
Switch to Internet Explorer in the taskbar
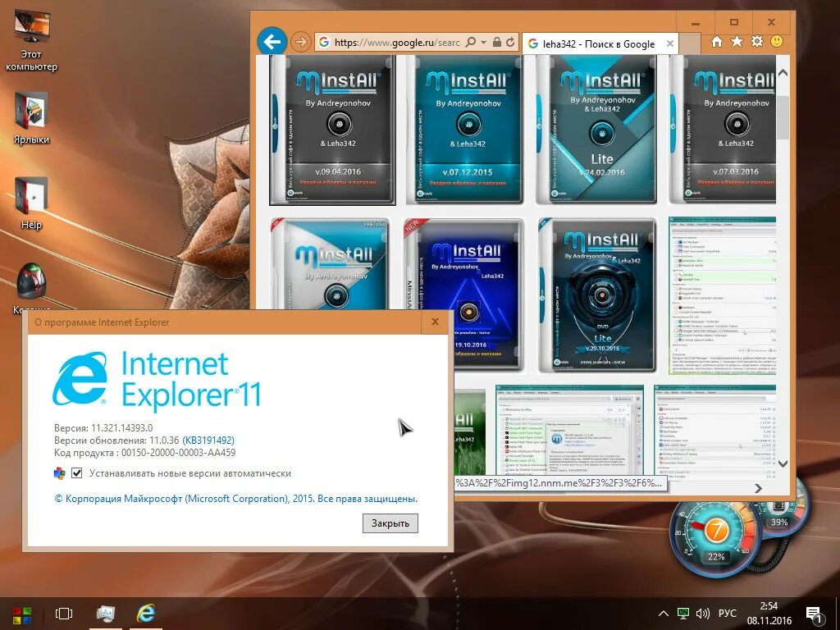click(146, 614)
